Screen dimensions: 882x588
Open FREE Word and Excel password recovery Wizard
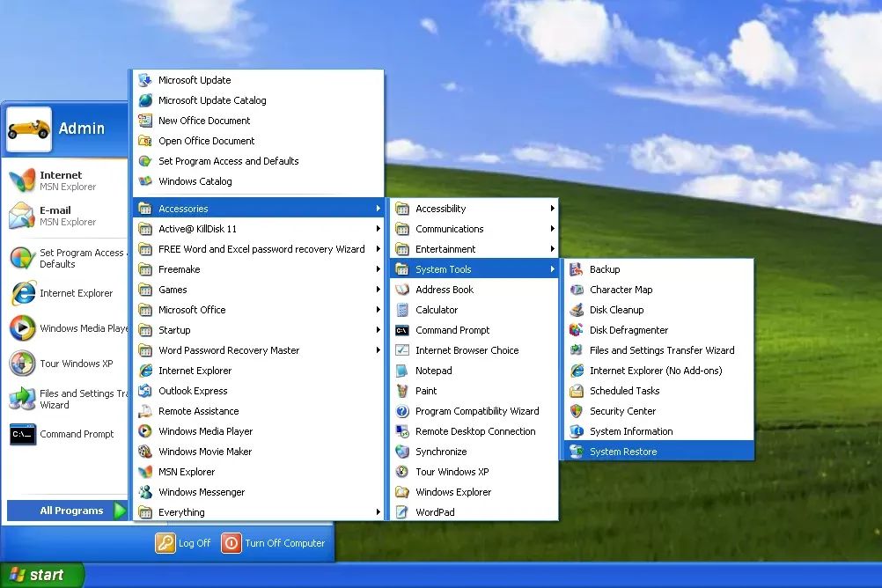coord(259,249)
